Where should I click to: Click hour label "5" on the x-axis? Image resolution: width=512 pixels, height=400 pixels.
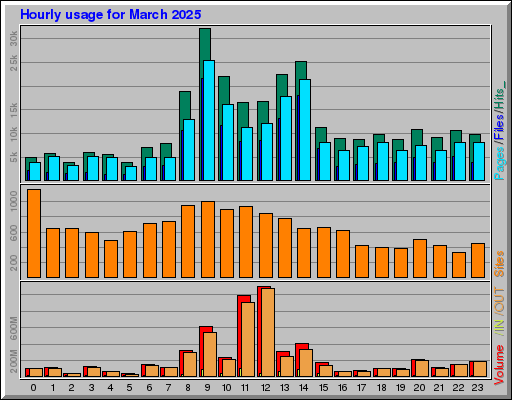(x=129, y=388)
